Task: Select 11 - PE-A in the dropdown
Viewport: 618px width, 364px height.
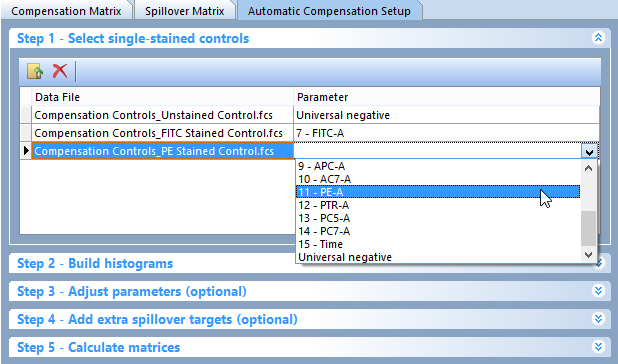Action: (x=438, y=192)
